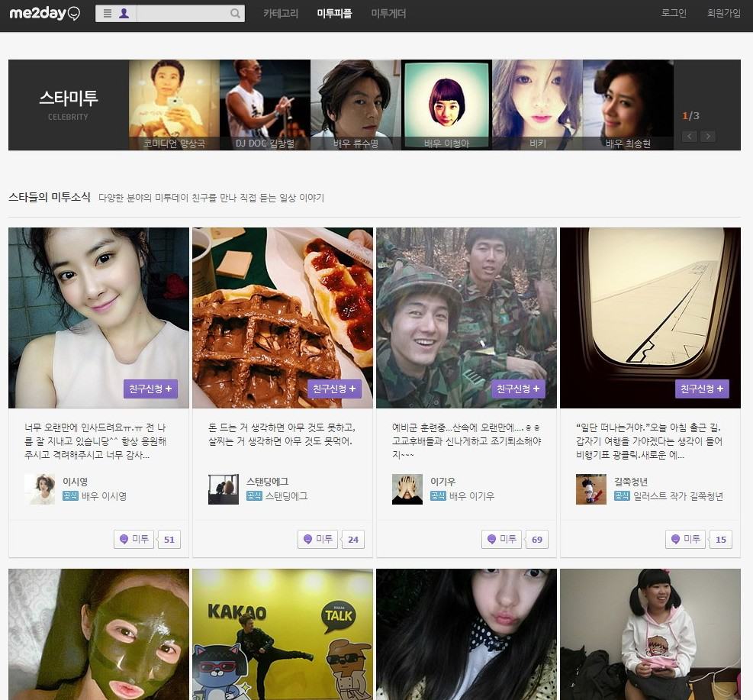Click 이기우's small profile avatar
The height and width of the screenshot is (700, 753).
point(407,489)
